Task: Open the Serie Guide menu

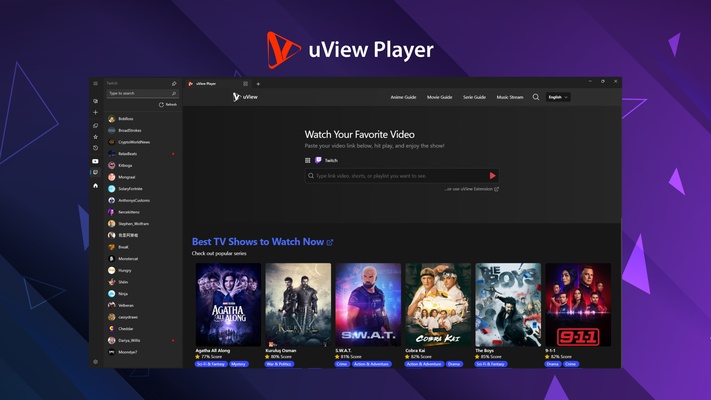Action: (x=474, y=97)
